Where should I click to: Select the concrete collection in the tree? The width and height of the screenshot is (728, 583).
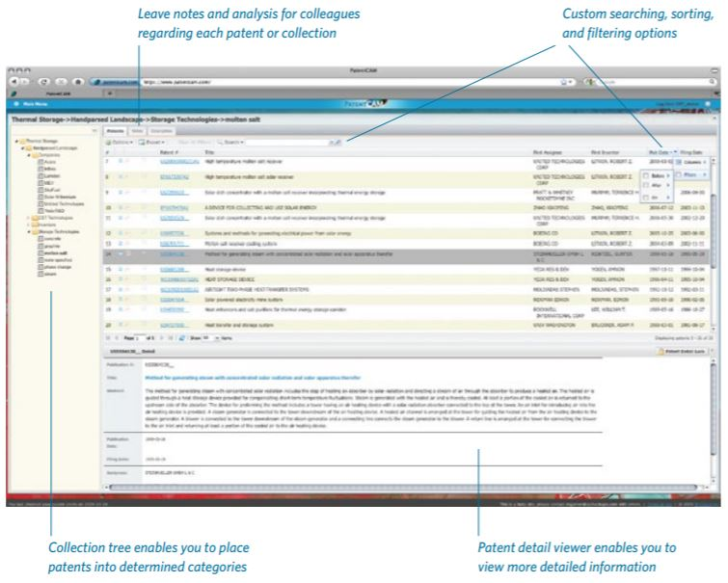click(x=49, y=239)
